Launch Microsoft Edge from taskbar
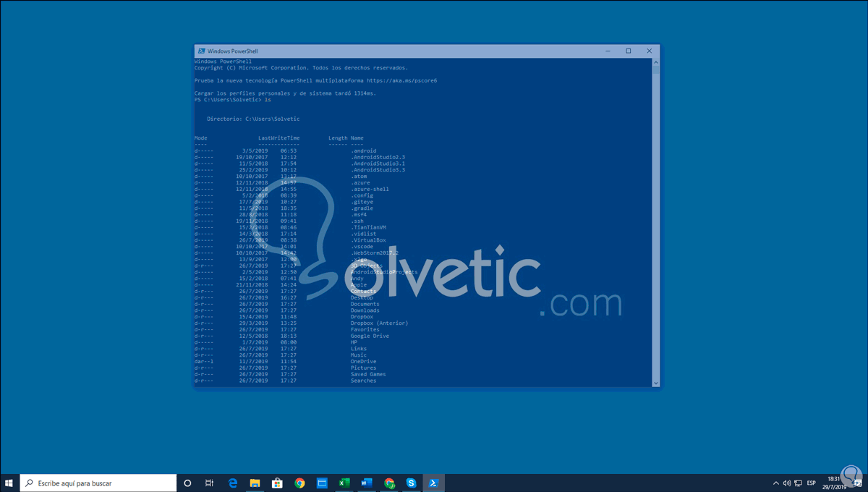The image size is (868, 492). point(233,483)
